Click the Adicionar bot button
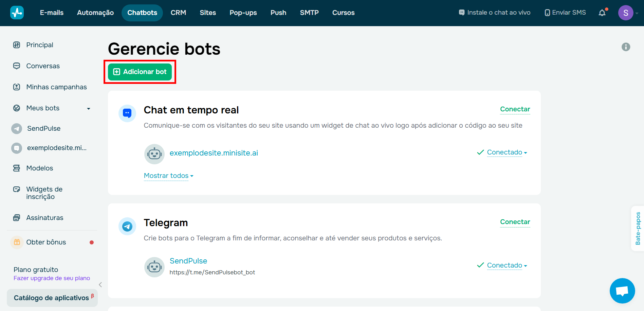Screen dimensions: 644x311 tap(140, 72)
